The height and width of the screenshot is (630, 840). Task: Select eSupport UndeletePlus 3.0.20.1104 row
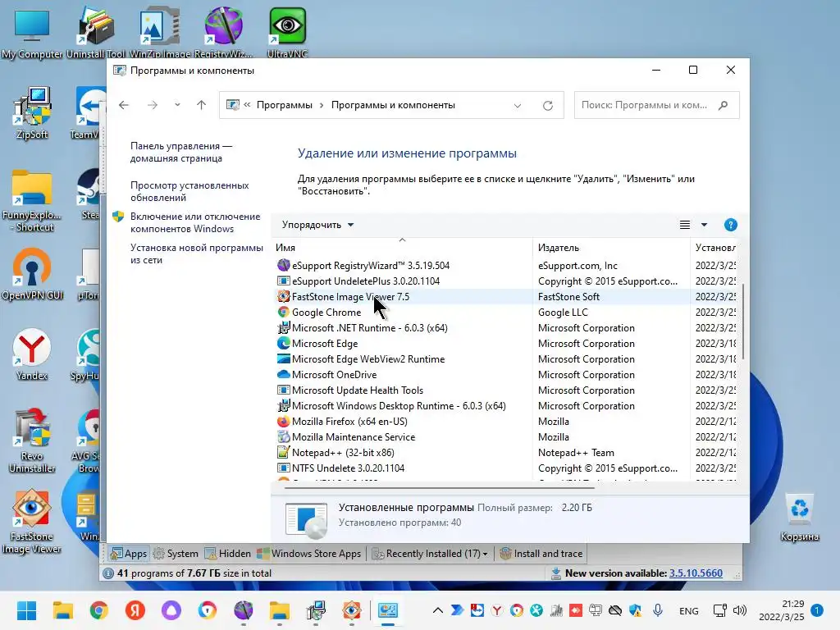click(505, 281)
